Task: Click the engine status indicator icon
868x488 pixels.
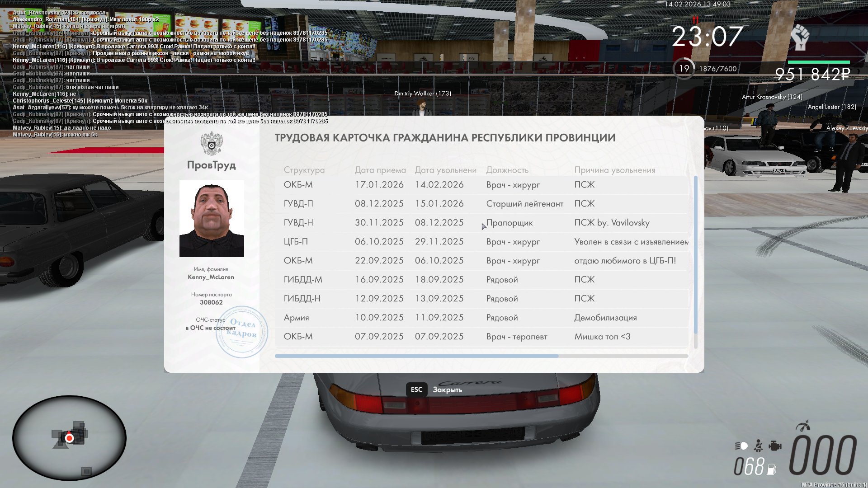Action: click(x=775, y=446)
